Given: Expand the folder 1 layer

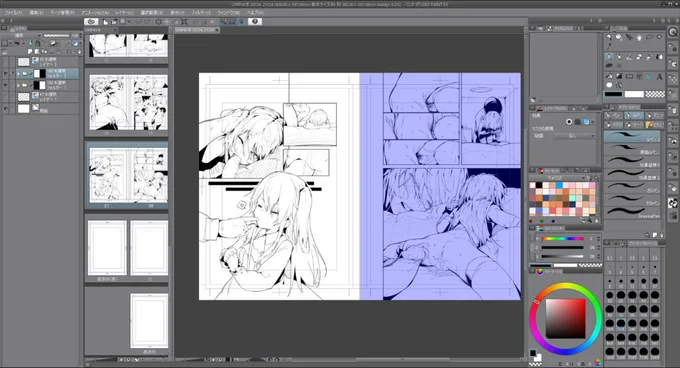Looking at the screenshot, I should tap(18, 85).
